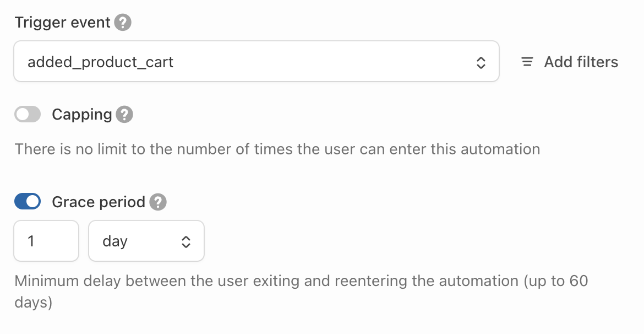Click the Trigger event help icon

[123, 23]
